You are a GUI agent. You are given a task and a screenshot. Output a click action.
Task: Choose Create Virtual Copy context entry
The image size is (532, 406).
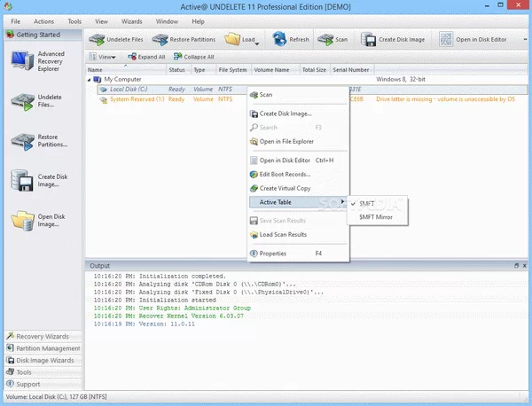click(x=299, y=188)
